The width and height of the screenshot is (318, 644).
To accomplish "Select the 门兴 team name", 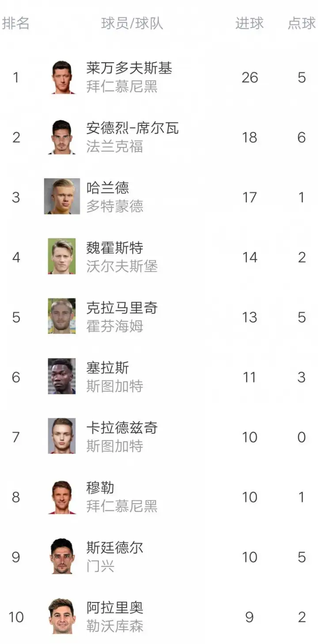I will (101, 566).
